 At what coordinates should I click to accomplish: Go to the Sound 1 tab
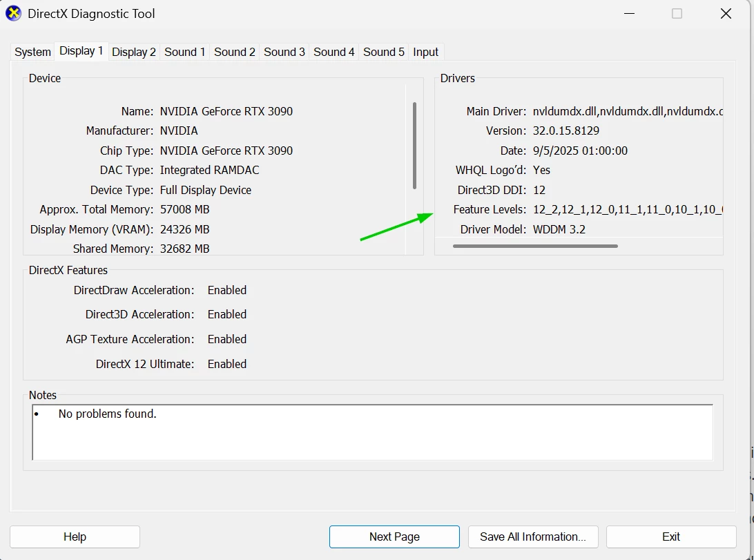184,52
